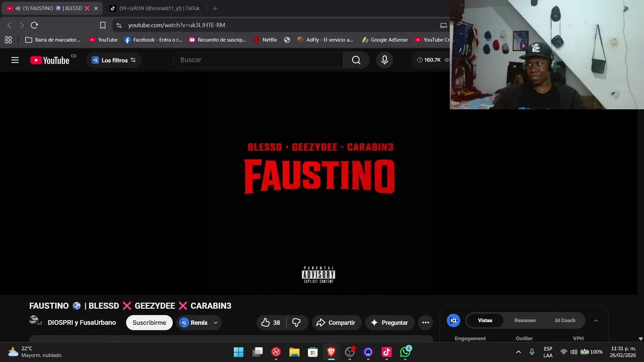
Task: Select the Resumen tab
Action: coord(525,320)
